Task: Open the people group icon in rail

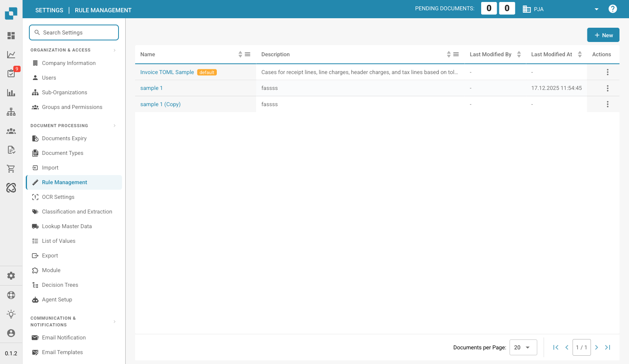Action: pyautogui.click(x=11, y=131)
